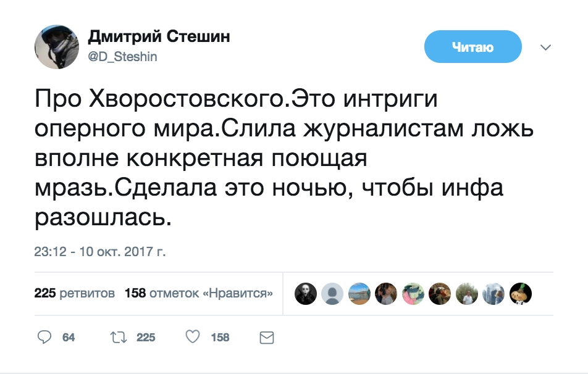Click the man in white shirt avatar
Viewport: 588px width, 374px height.
pos(467,294)
